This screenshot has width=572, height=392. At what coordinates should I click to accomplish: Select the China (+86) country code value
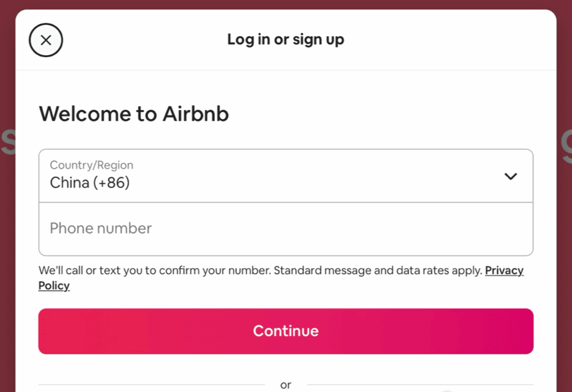tap(89, 183)
